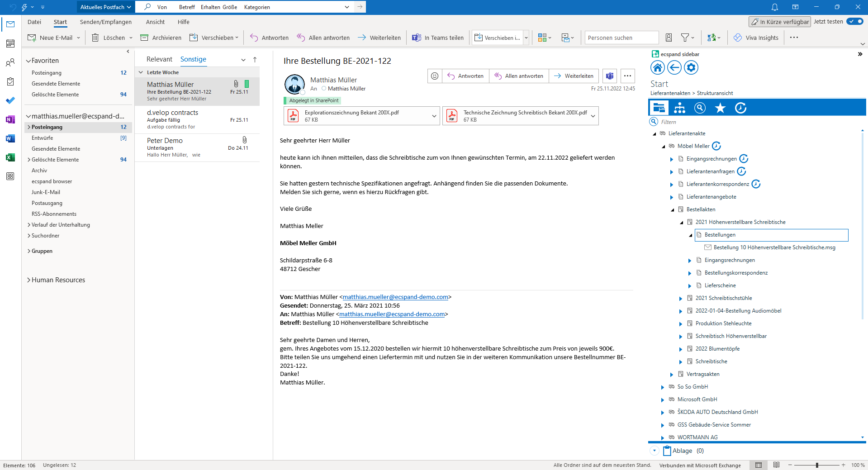The image size is (868, 470).
Task: Open the Calendar view in left rail
Action: [10, 43]
